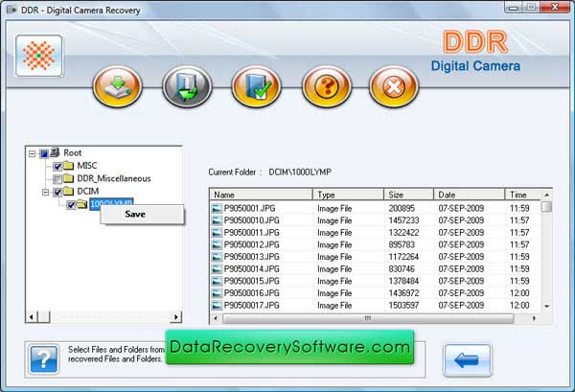Click the open/load drive toolbar button
This screenshot has width=575, height=392.
117,86
